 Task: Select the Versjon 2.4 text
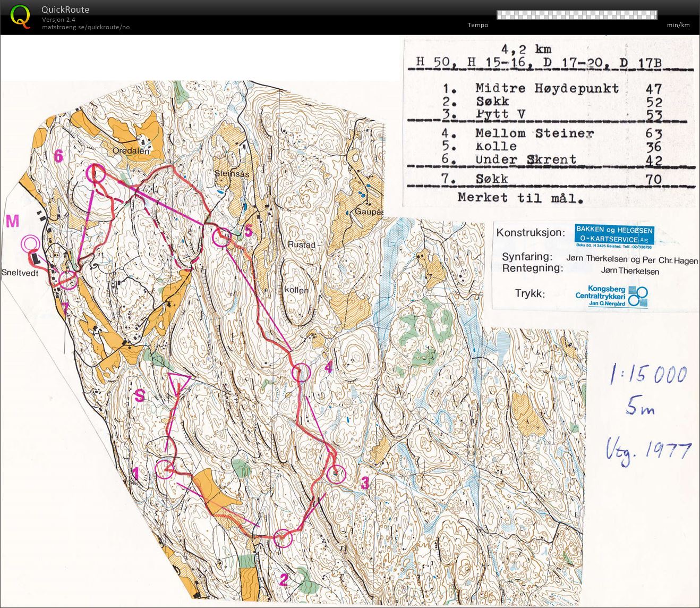[x=58, y=20]
